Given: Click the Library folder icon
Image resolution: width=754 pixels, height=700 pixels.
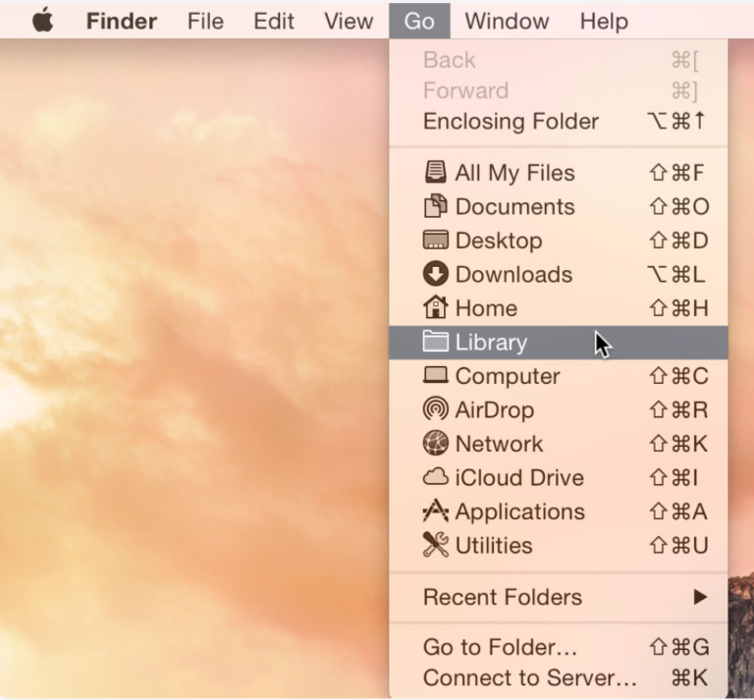Looking at the screenshot, I should coord(436,342).
